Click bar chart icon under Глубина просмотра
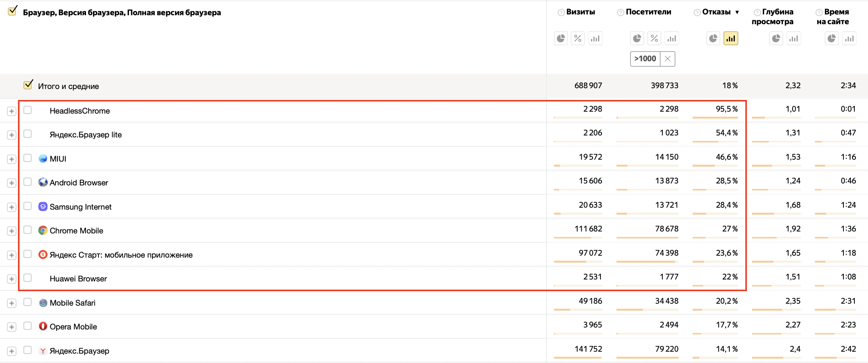Screen dimensions: 868x363 pyautogui.click(x=793, y=38)
